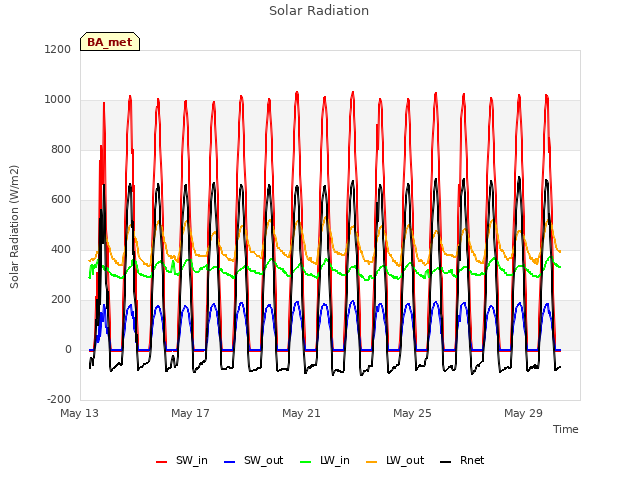Screen dimensions: 640x480
Task: Click the -200 y-axis tick label
Action: tap(59, 400)
